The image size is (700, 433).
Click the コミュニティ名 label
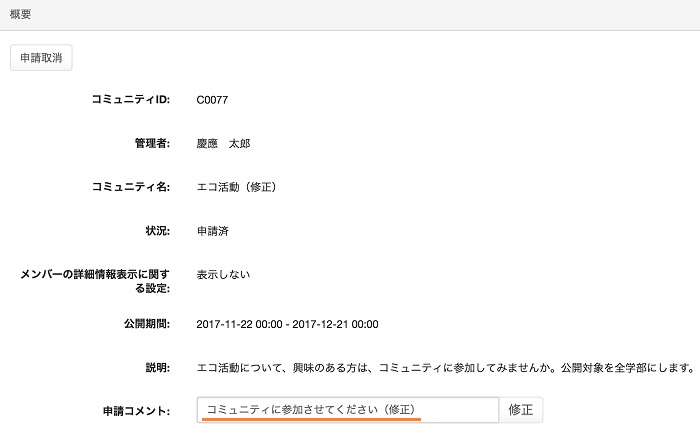point(130,187)
